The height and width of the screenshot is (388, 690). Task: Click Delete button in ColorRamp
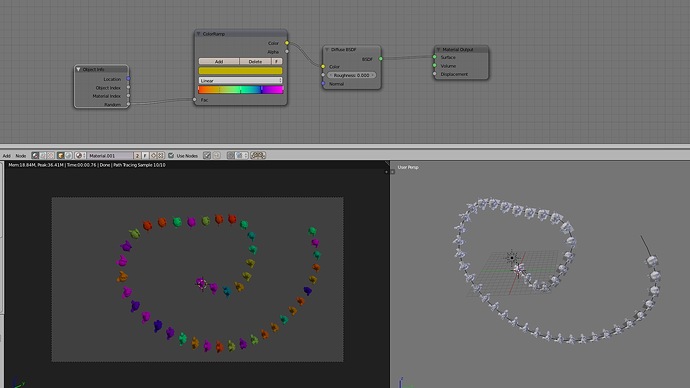pos(255,62)
